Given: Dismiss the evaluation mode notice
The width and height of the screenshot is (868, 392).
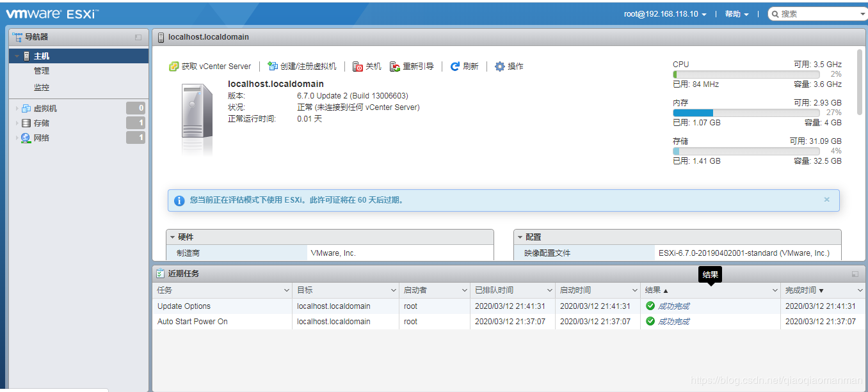Looking at the screenshot, I should point(826,200).
